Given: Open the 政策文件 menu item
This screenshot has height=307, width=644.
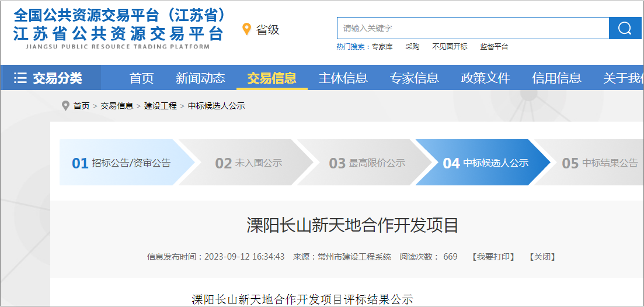Looking at the screenshot, I should pos(485,78).
